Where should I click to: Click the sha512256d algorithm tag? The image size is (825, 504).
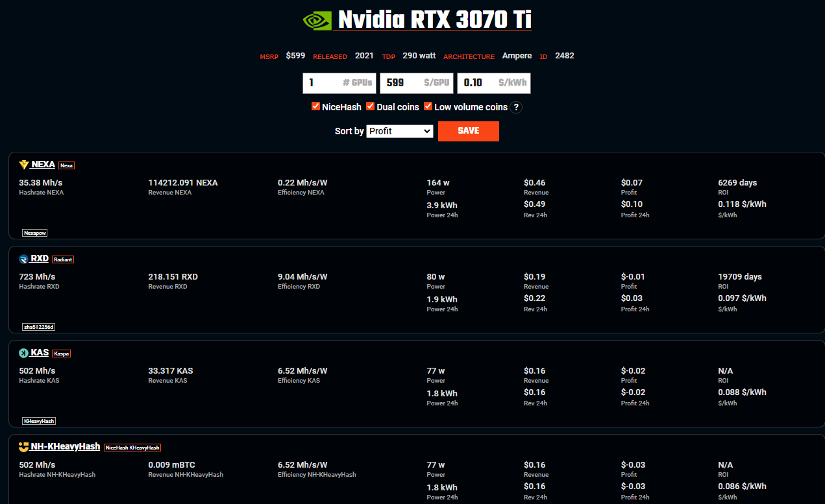pos(38,327)
